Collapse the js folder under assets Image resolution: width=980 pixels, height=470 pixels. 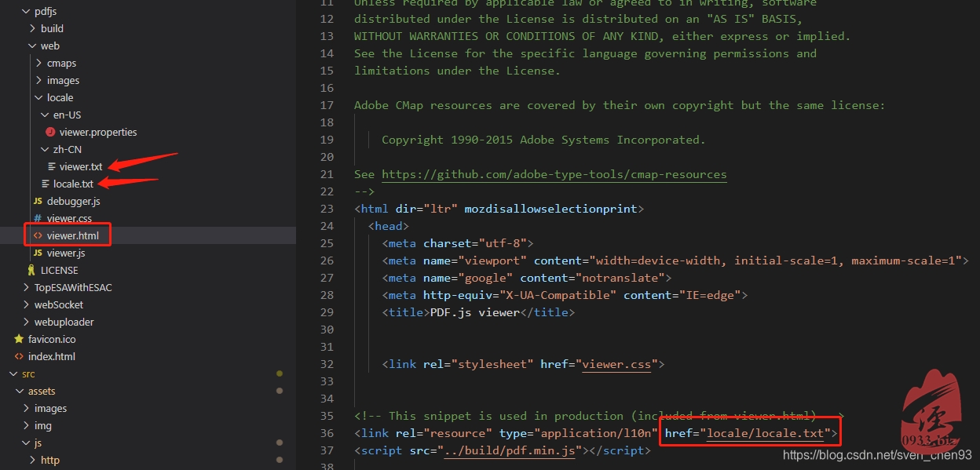[x=26, y=443]
